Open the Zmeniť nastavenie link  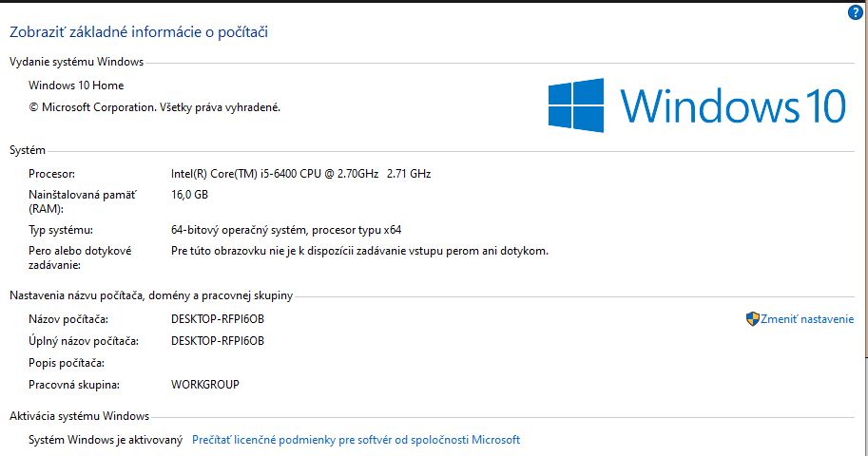point(807,320)
